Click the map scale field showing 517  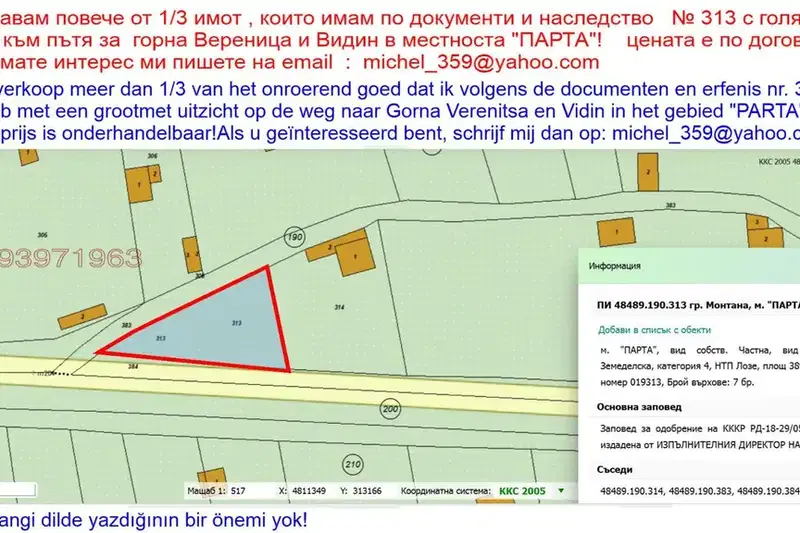[x=238, y=491]
